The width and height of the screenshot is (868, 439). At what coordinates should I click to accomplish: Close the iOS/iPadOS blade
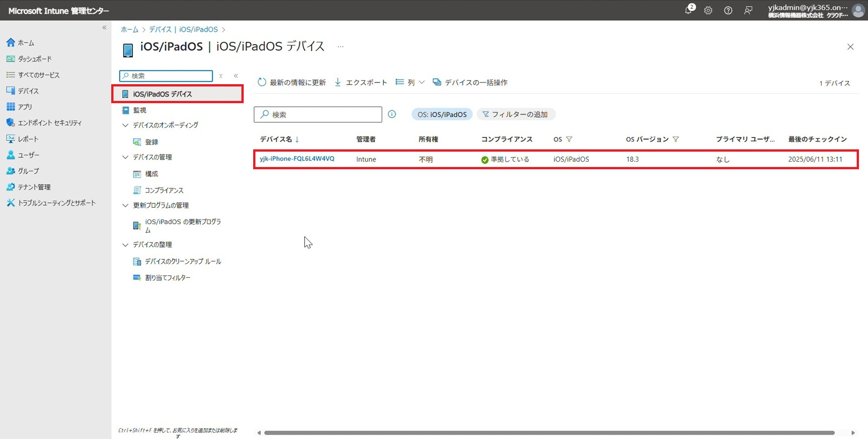coord(850,47)
